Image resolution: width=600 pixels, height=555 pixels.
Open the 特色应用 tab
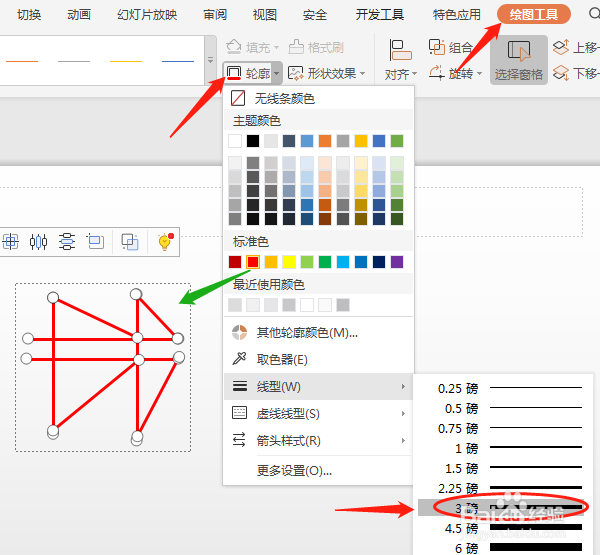coord(457,15)
